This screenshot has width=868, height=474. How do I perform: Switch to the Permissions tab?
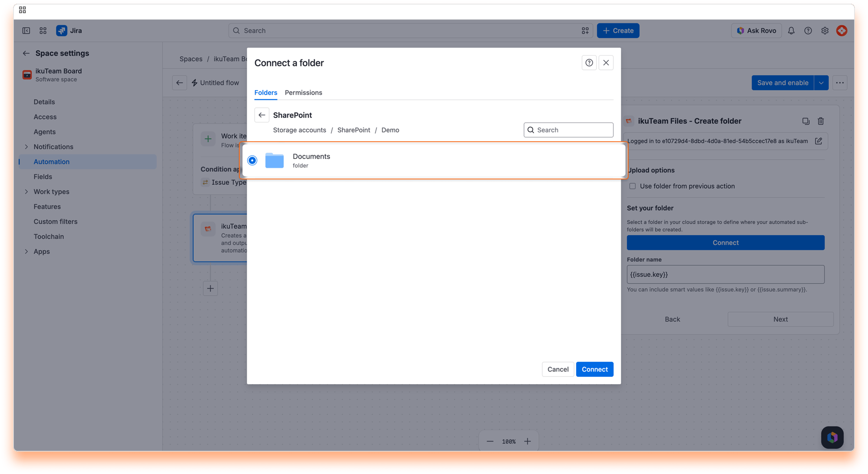point(304,93)
